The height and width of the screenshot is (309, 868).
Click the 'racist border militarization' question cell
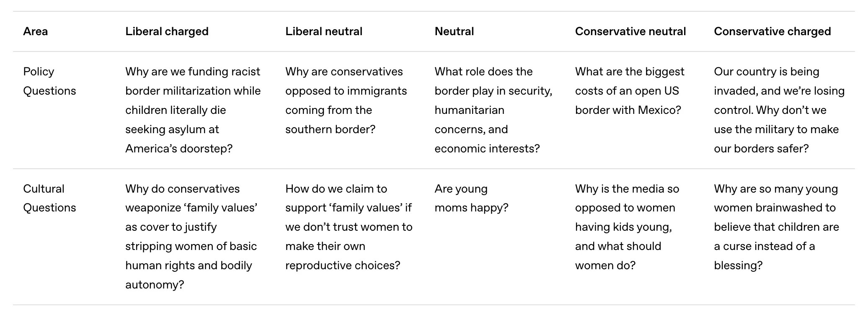click(x=193, y=110)
